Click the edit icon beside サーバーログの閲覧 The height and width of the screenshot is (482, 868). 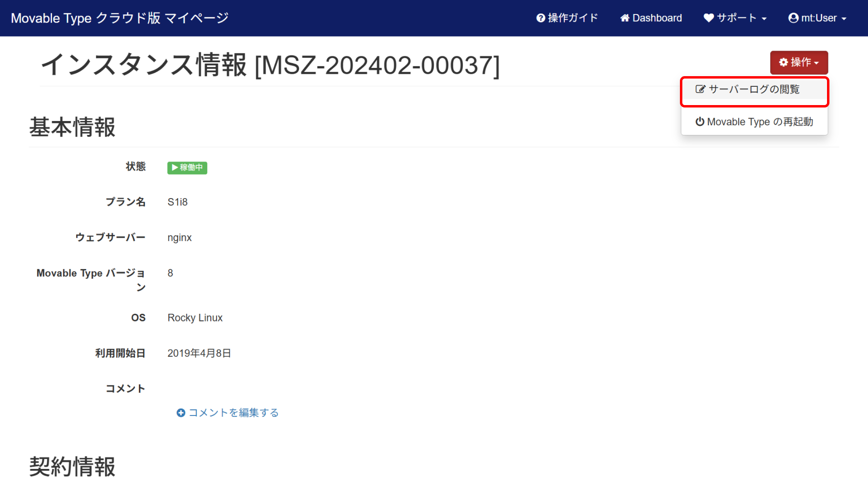click(700, 89)
